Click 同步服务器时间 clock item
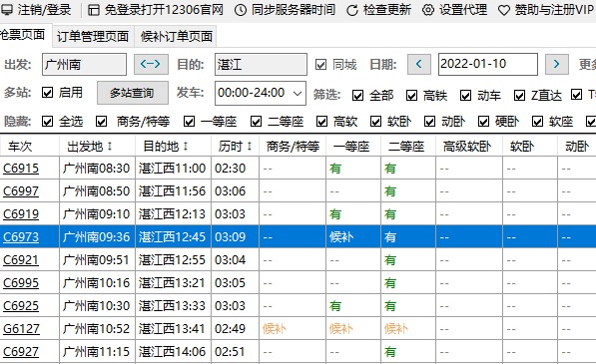596x364 pixels. (285, 10)
